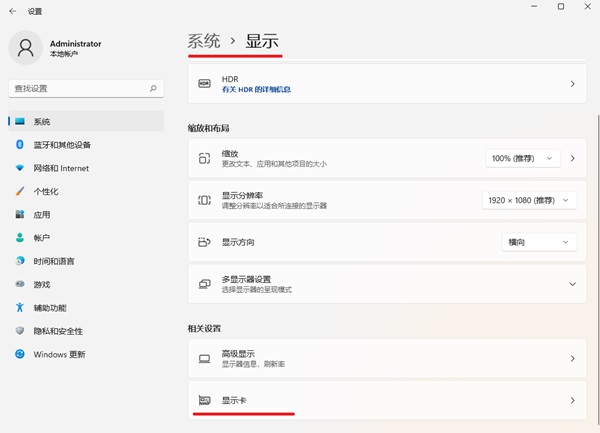The width and height of the screenshot is (600, 433).
Task: Open HDR settings via right chevron
Action: pyautogui.click(x=572, y=83)
